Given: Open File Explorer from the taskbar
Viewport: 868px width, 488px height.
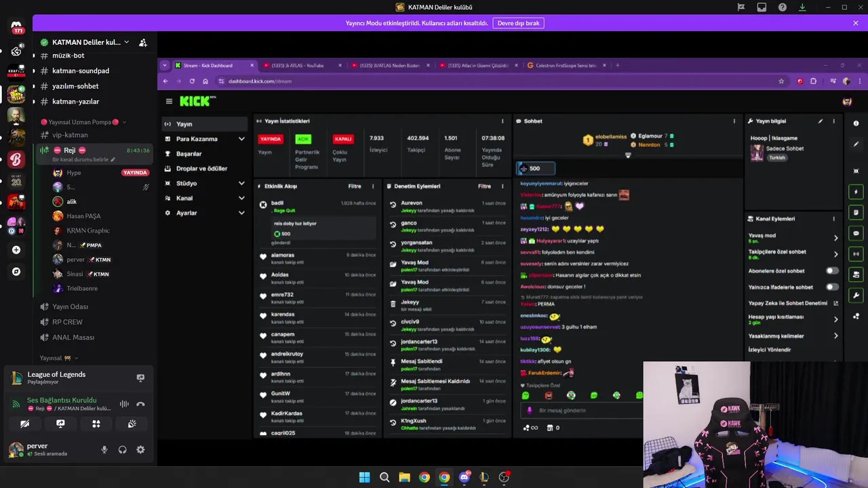Looking at the screenshot, I should [404, 477].
